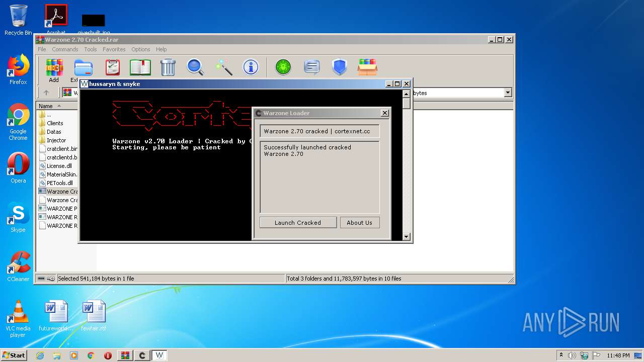Click the Add archive toolbar icon
The width and height of the screenshot is (644, 362).
[x=54, y=67]
